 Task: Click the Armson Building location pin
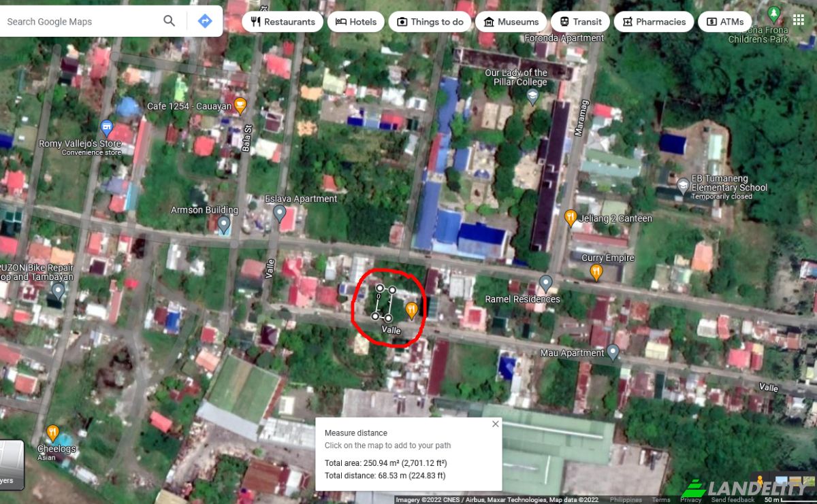coord(224,224)
